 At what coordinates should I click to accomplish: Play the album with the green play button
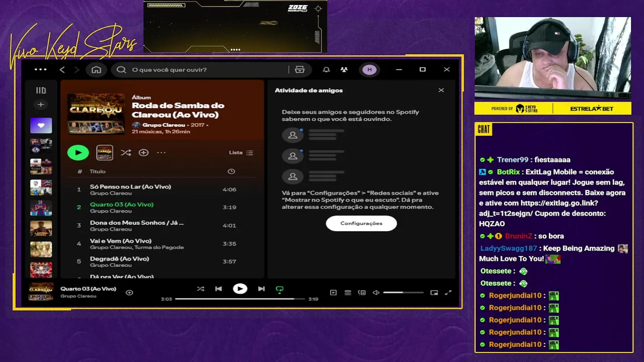pos(78,152)
